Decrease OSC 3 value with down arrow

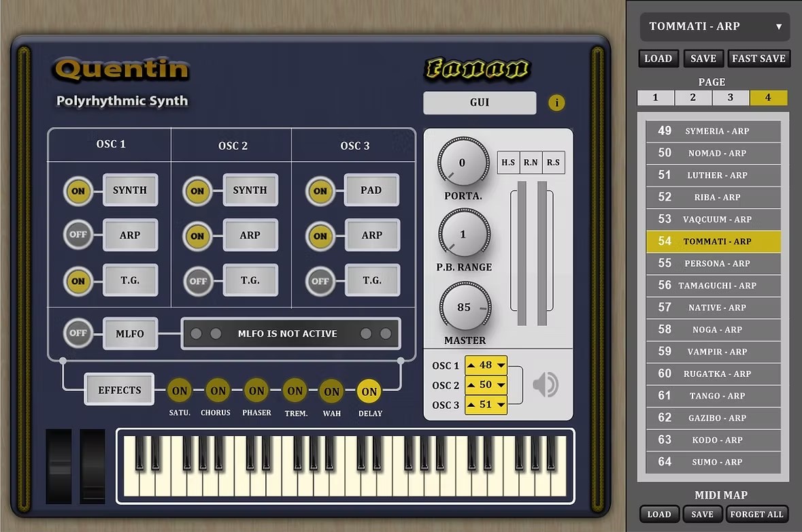point(501,405)
